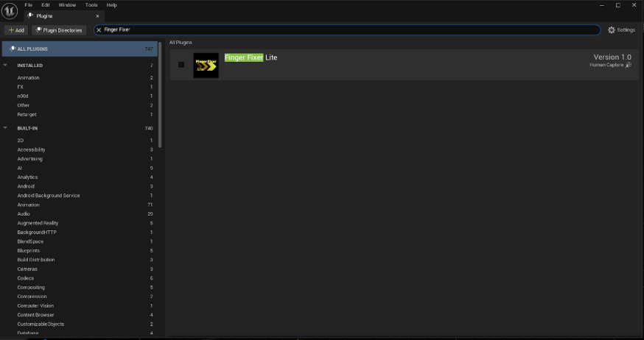Collapse the Installed category group

tap(5, 65)
